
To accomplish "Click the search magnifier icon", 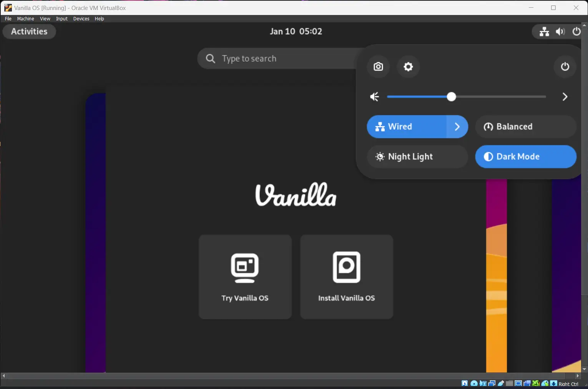I will 211,58.
